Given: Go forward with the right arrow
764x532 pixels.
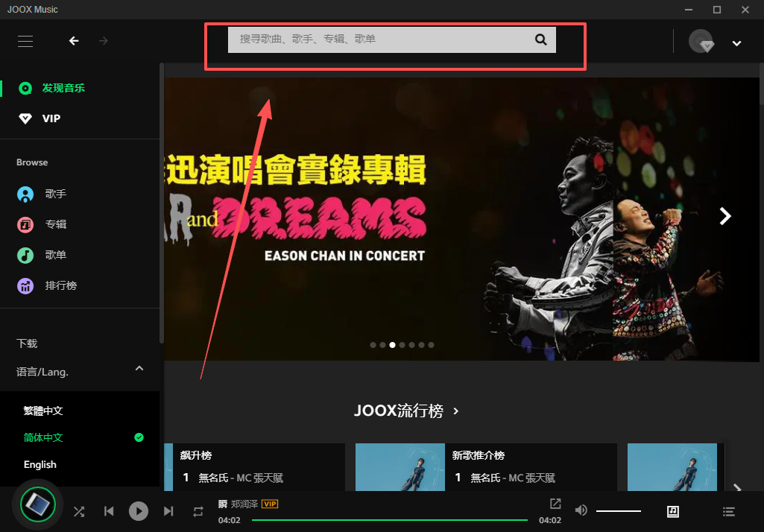Looking at the screenshot, I should pos(104,41).
